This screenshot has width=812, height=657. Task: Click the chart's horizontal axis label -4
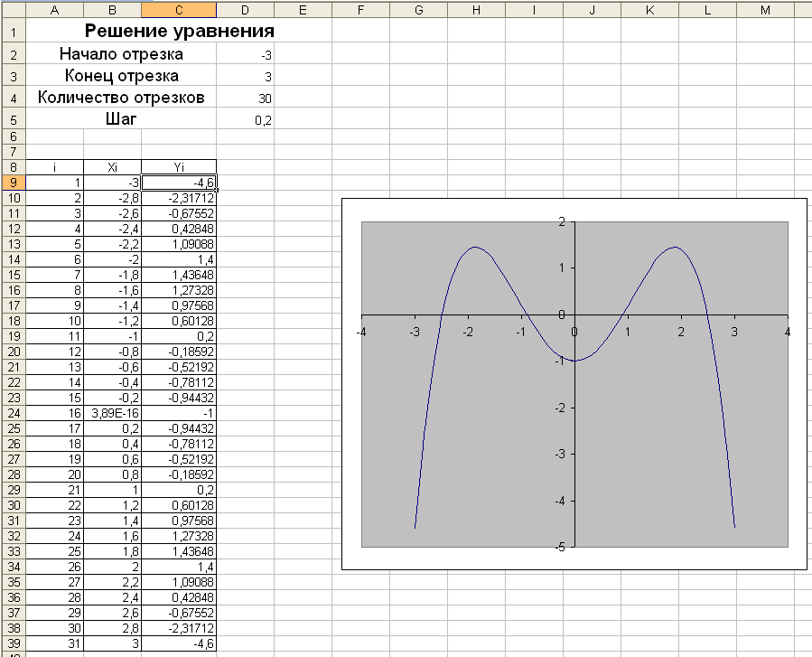(x=361, y=332)
